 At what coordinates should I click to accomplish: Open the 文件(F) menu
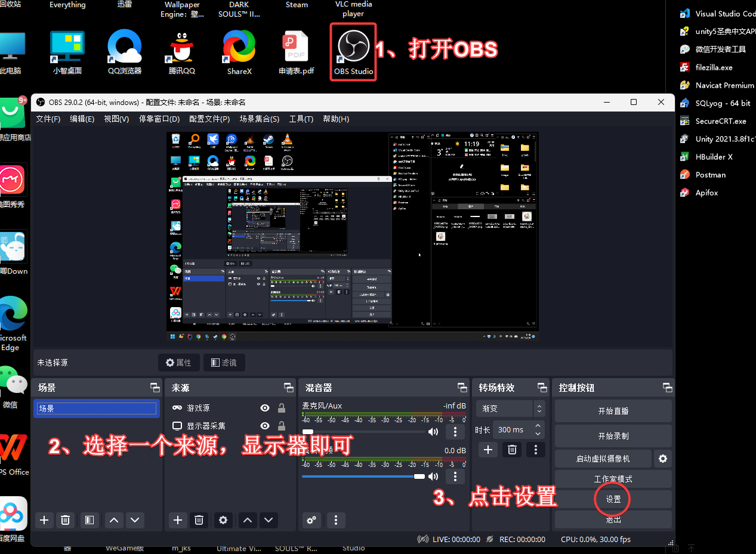pos(48,119)
